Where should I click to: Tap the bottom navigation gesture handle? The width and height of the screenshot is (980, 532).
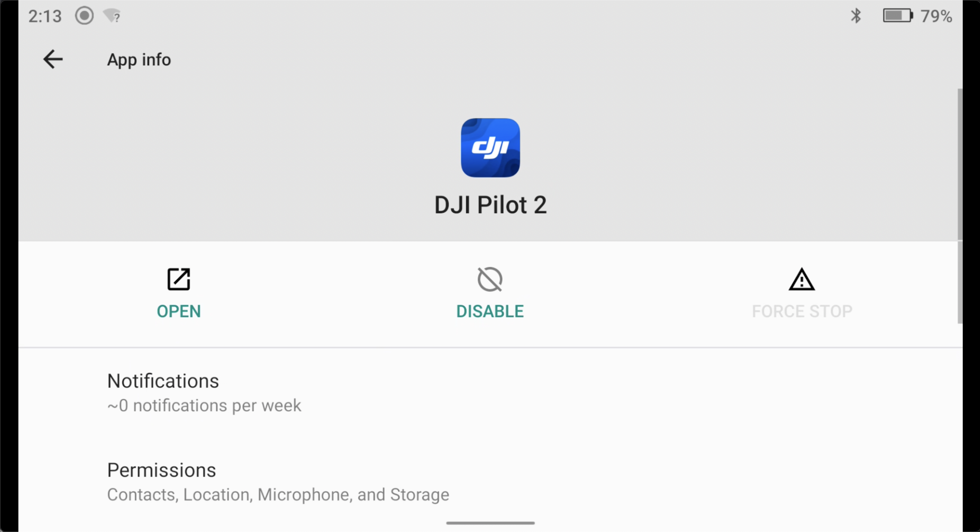[490, 523]
